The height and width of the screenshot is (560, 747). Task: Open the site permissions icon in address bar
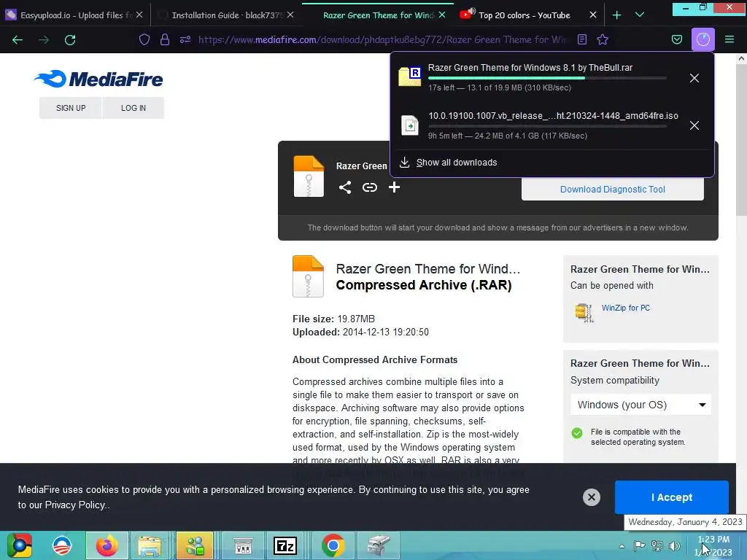tap(185, 39)
